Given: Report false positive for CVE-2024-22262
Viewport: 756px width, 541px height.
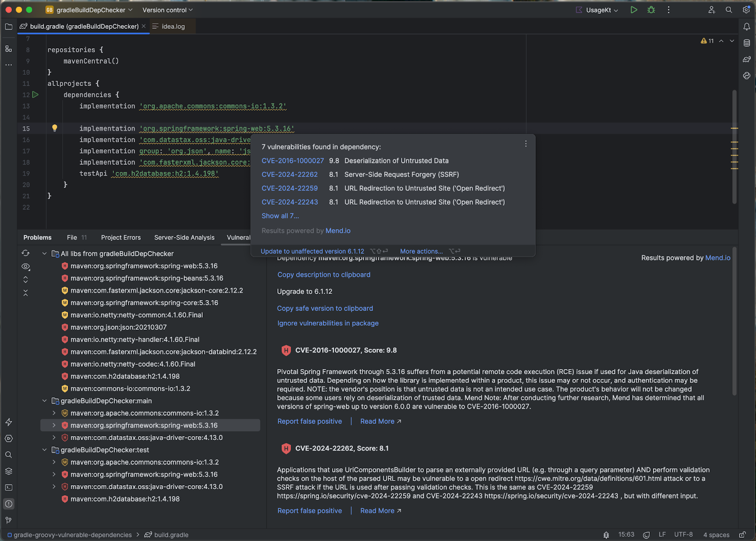Looking at the screenshot, I should click(309, 511).
